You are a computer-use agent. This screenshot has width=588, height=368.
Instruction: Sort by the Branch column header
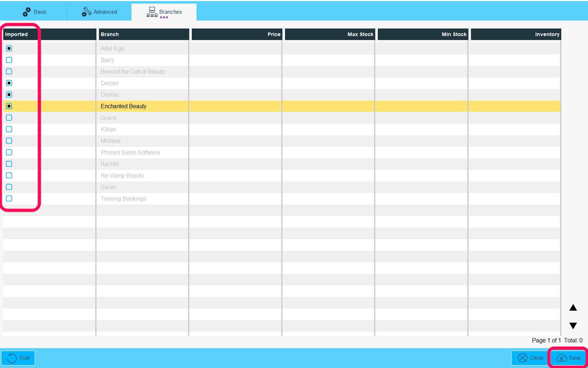point(144,34)
